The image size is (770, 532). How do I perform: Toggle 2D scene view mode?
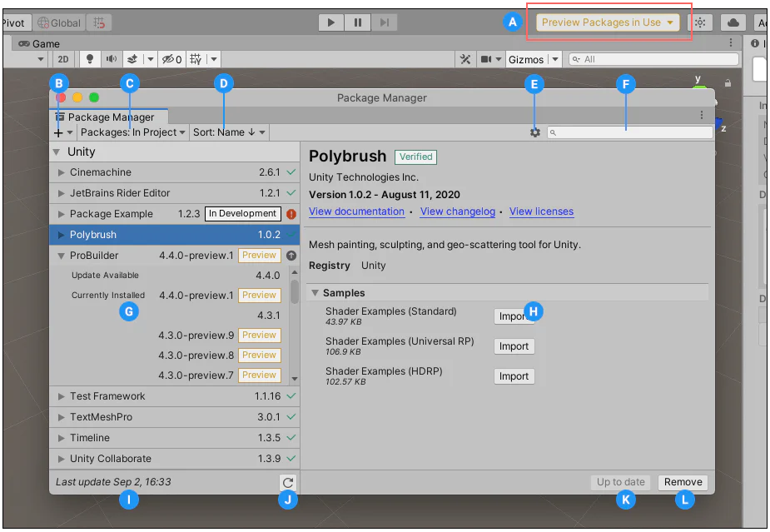pos(63,59)
